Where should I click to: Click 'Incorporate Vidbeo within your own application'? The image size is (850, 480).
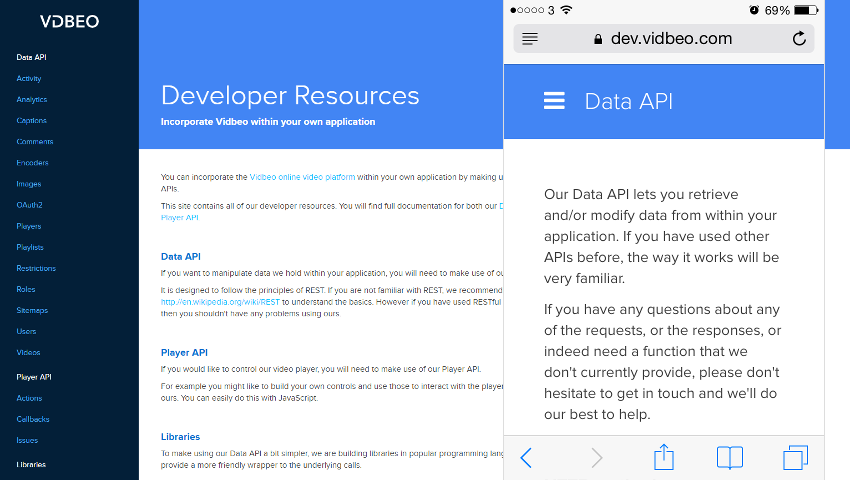coord(268,122)
